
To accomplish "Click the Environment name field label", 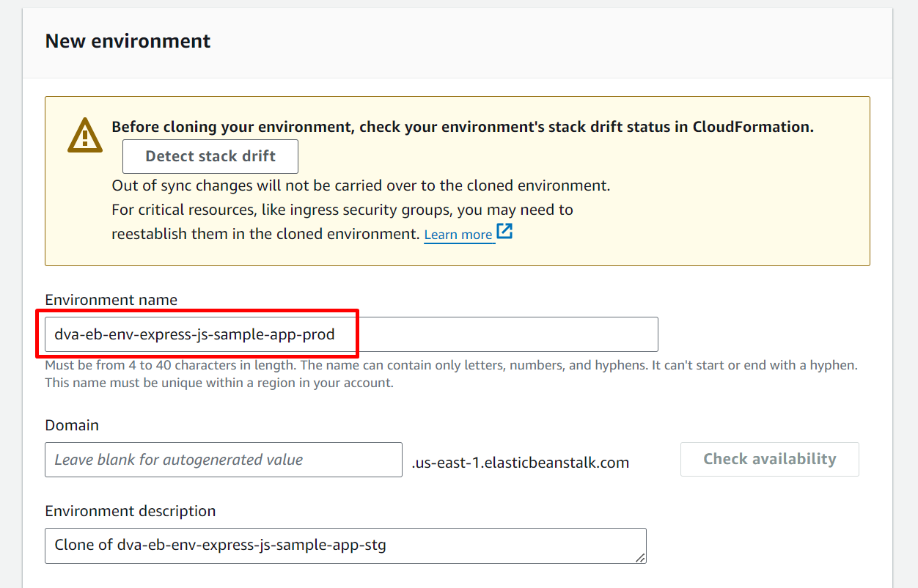I will 111,300.
